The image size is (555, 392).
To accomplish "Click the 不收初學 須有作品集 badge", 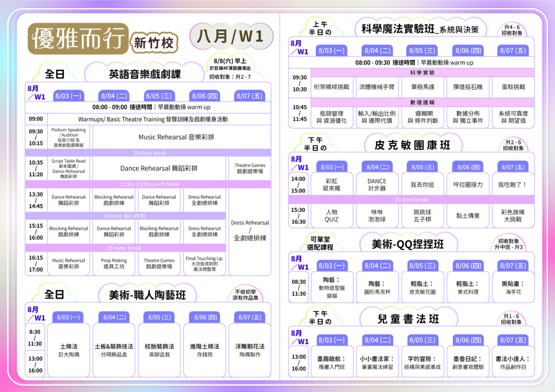I will pos(246,295).
